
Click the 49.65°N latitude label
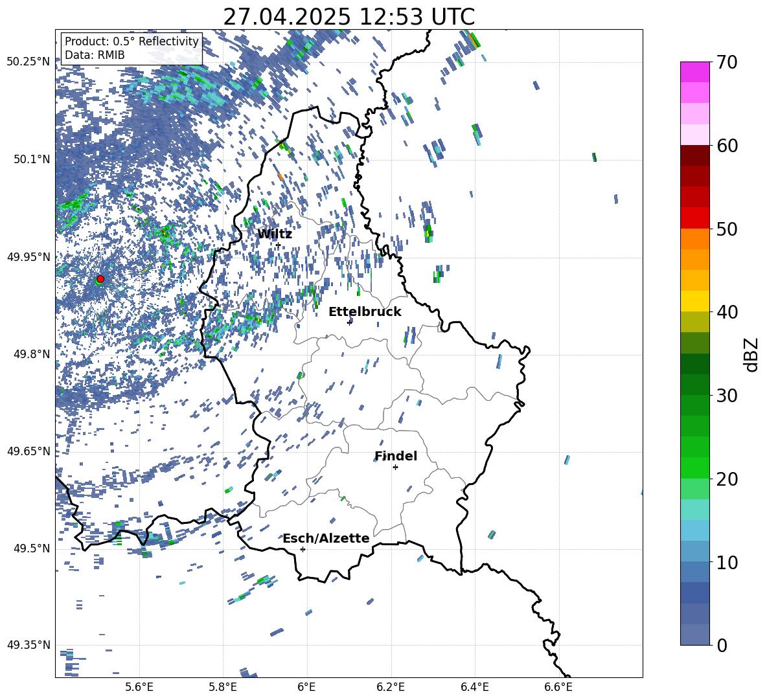(29, 451)
